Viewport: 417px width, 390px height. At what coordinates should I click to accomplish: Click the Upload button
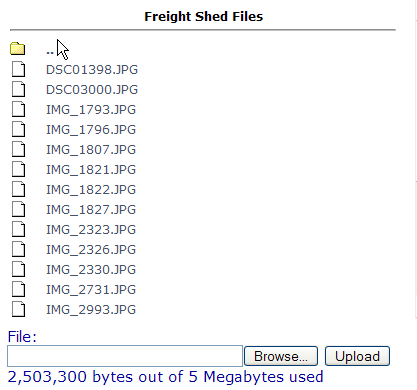point(357,356)
